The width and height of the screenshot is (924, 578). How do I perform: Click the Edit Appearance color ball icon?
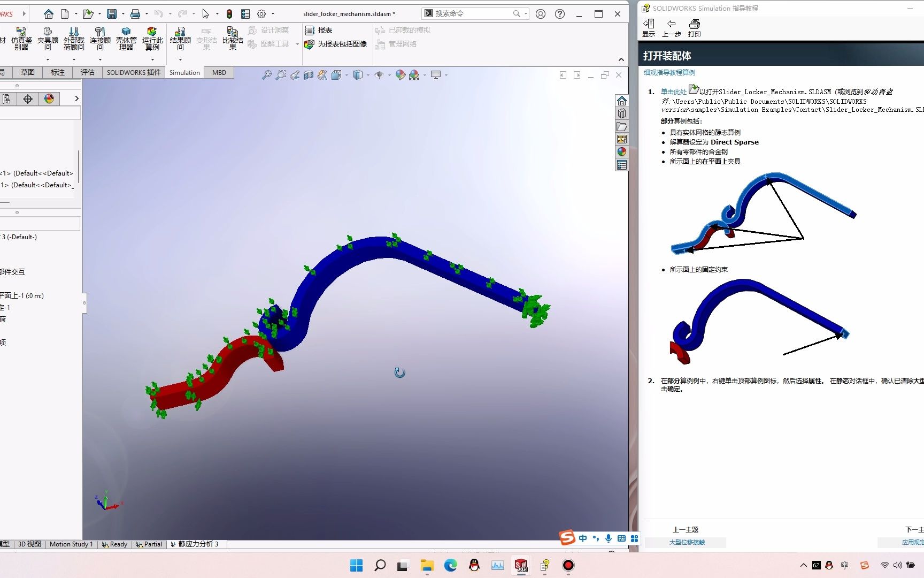pyautogui.click(x=400, y=75)
